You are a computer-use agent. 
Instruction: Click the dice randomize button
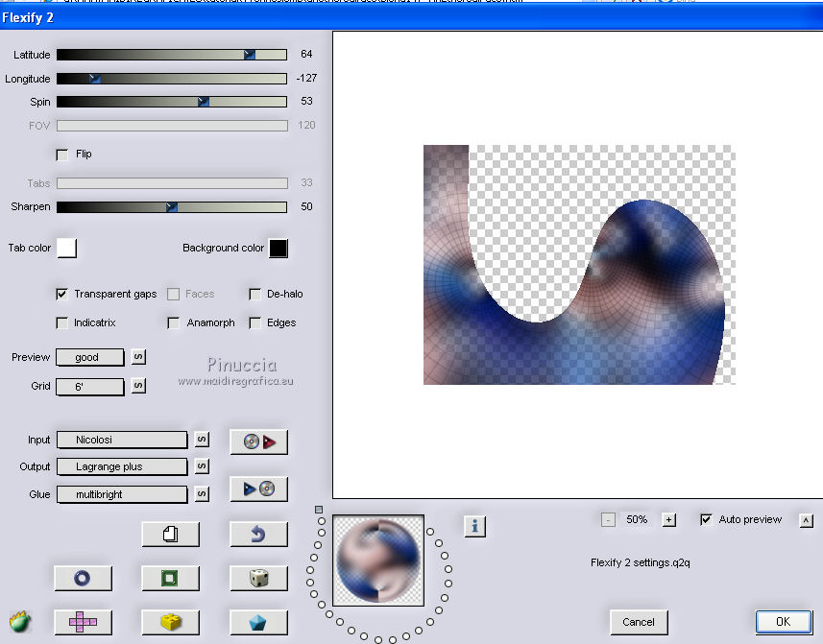pos(258,578)
